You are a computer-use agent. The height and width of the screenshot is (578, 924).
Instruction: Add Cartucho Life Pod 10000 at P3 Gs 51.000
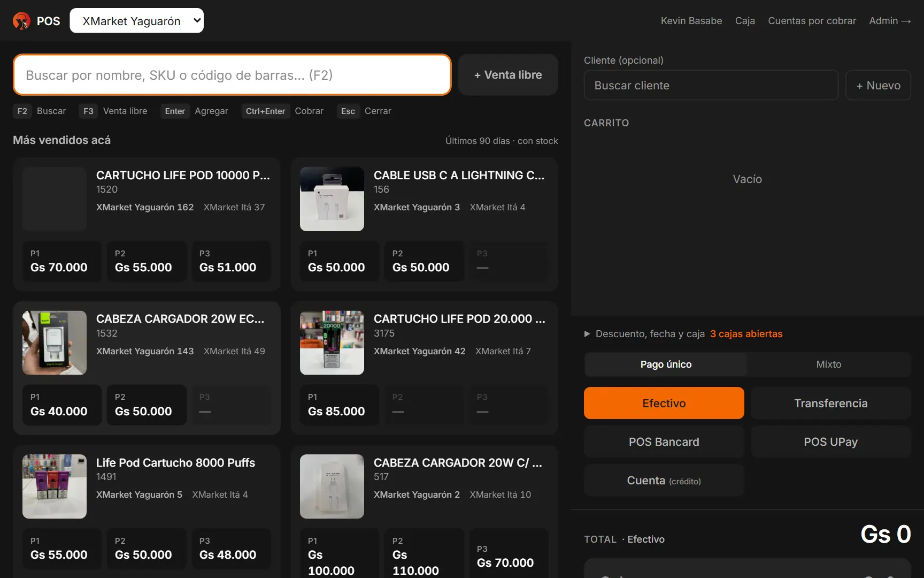[x=231, y=261]
